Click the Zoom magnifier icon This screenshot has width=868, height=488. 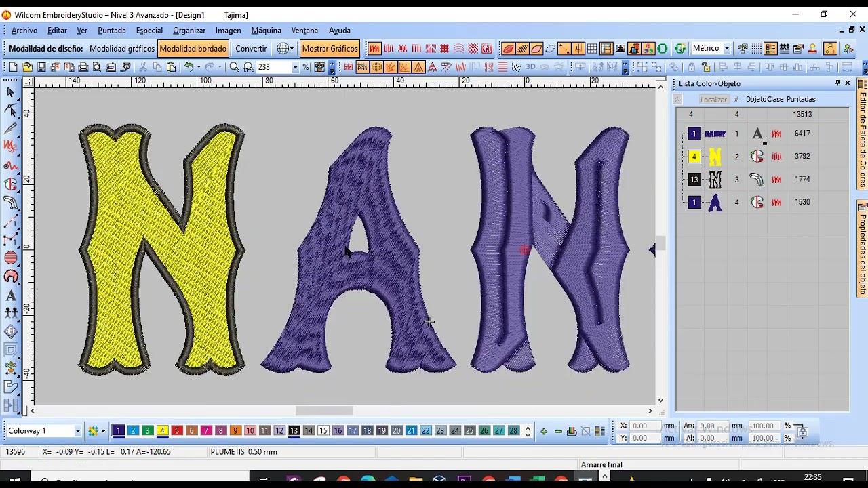click(234, 67)
